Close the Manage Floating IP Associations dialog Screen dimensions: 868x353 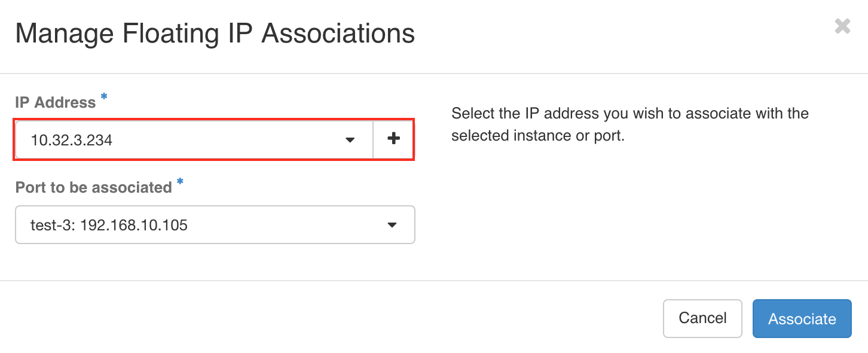842,26
